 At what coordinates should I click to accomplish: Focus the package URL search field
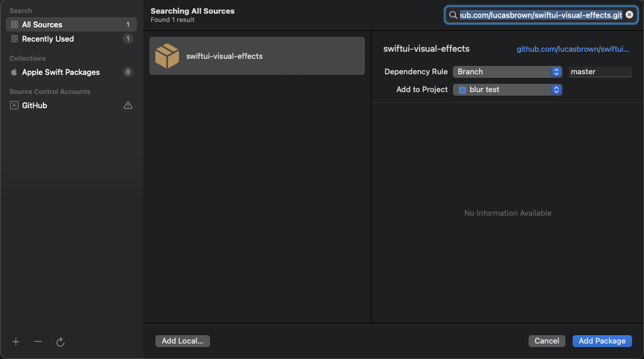pyautogui.click(x=541, y=15)
